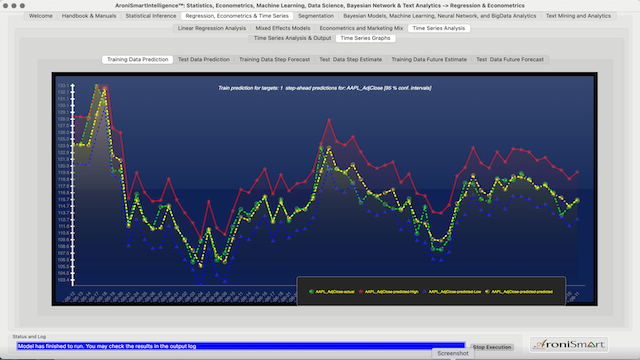The height and width of the screenshot is (360, 640).
Task: Select the Time Series Graphs tab
Action: pyautogui.click(x=365, y=38)
